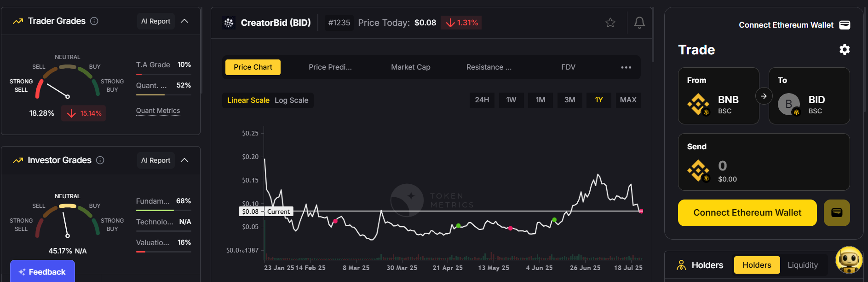Open Investor Grades AI Report
Screen dimensions: 868x282
155,160
